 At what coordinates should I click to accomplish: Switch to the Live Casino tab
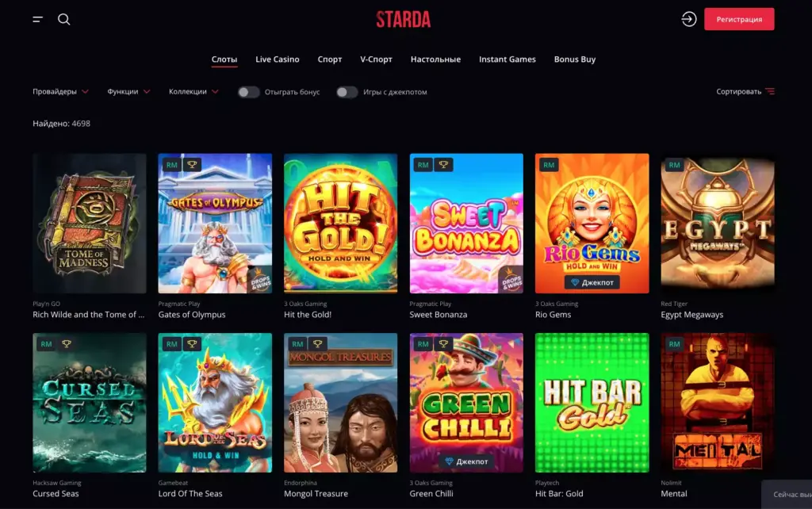[277, 59]
